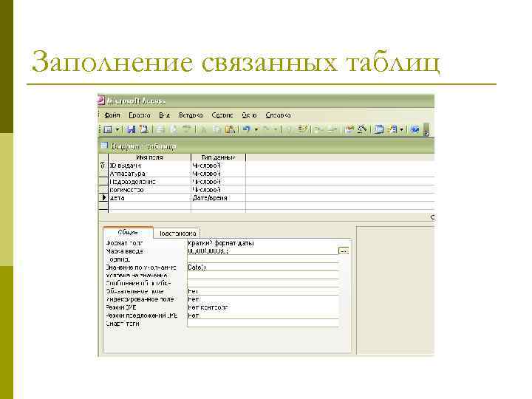Open the Справка menu
The height and width of the screenshot is (399, 532).
point(279,115)
